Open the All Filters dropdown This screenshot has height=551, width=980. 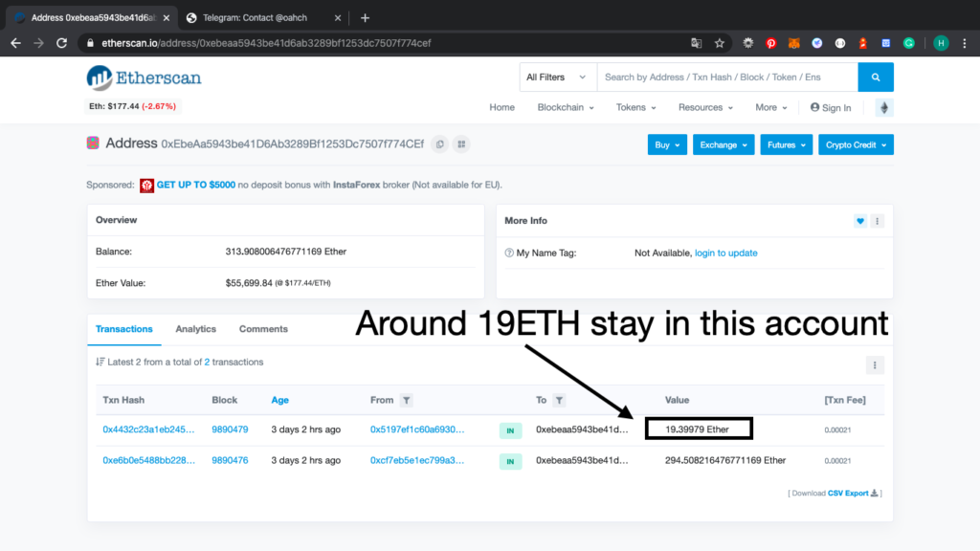click(556, 77)
